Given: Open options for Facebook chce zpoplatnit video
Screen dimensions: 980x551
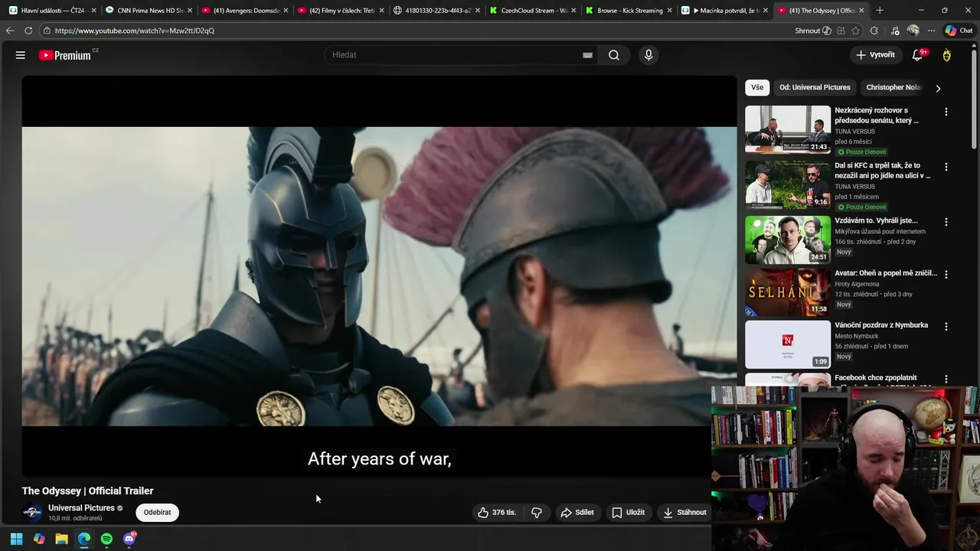Looking at the screenshot, I should click(946, 379).
